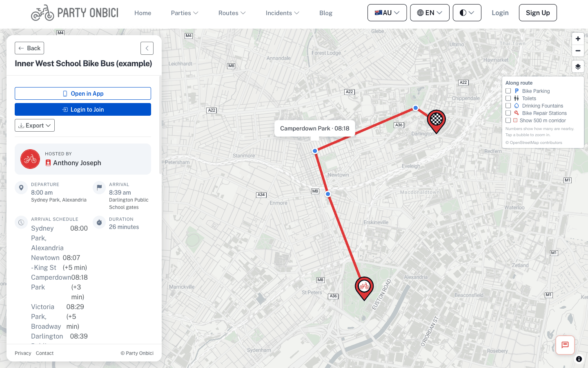The image size is (588, 368).
Task: Click the Login link
Action: pos(500,13)
